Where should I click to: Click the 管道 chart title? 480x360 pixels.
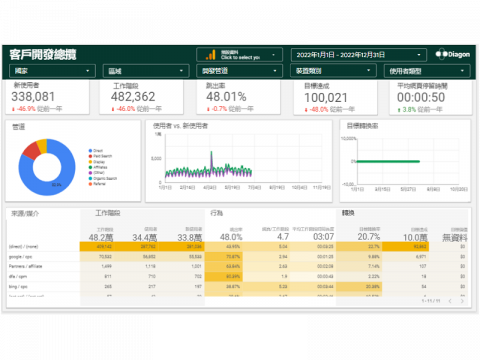pos(19,127)
